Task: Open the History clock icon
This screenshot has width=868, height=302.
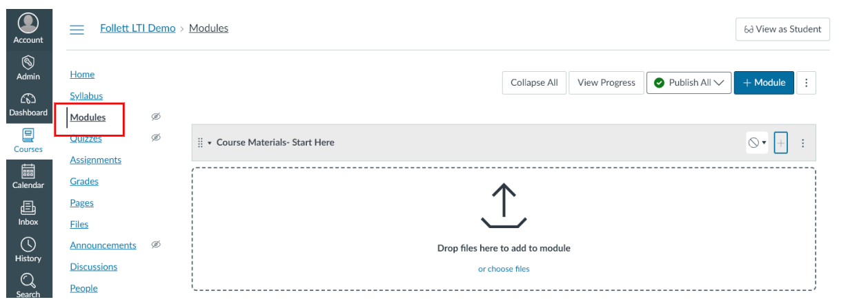Action: (28, 244)
